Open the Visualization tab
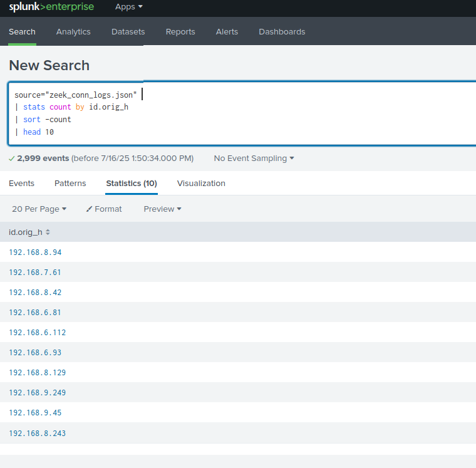This screenshot has height=468, width=476. [x=201, y=184]
